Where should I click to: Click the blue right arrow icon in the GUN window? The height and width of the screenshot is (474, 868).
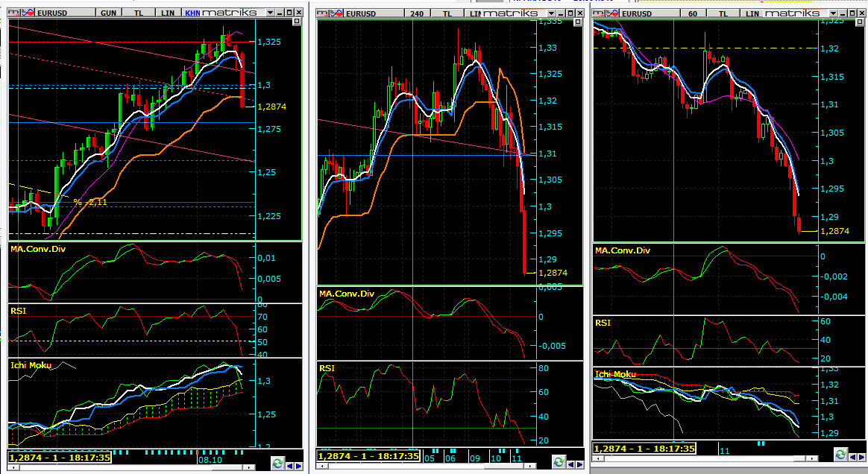click(298, 467)
